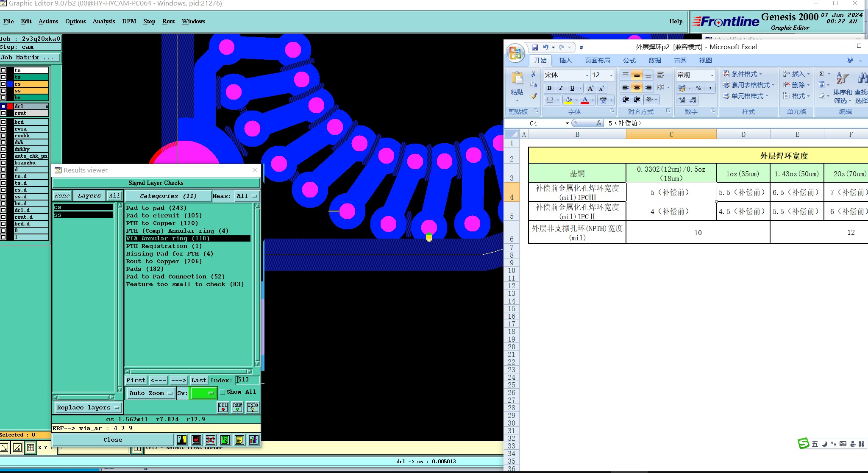Image resolution: width=868 pixels, height=473 pixels.
Task: Click the green Sv color selector
Action: 204,393
